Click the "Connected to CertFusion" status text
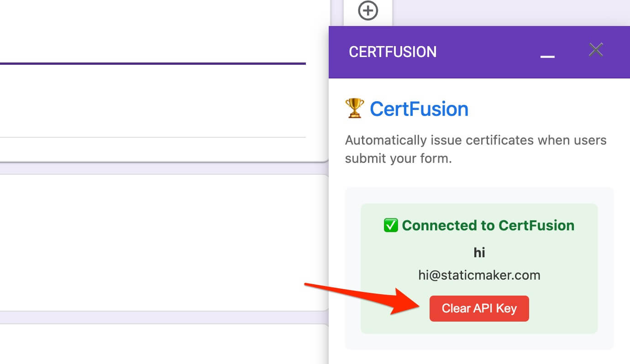Viewport: 630px width, 364px height. (x=488, y=225)
